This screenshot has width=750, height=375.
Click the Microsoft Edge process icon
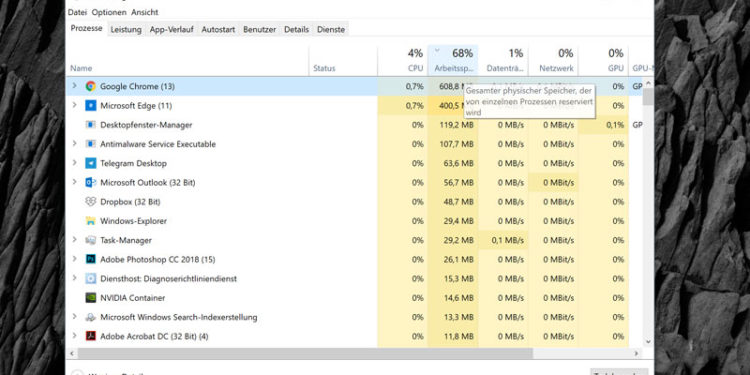point(90,106)
